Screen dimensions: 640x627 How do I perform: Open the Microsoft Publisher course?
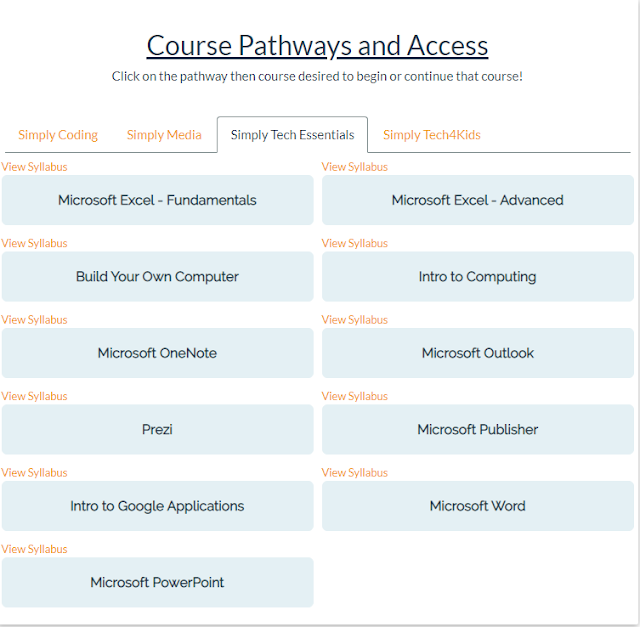pos(478,429)
